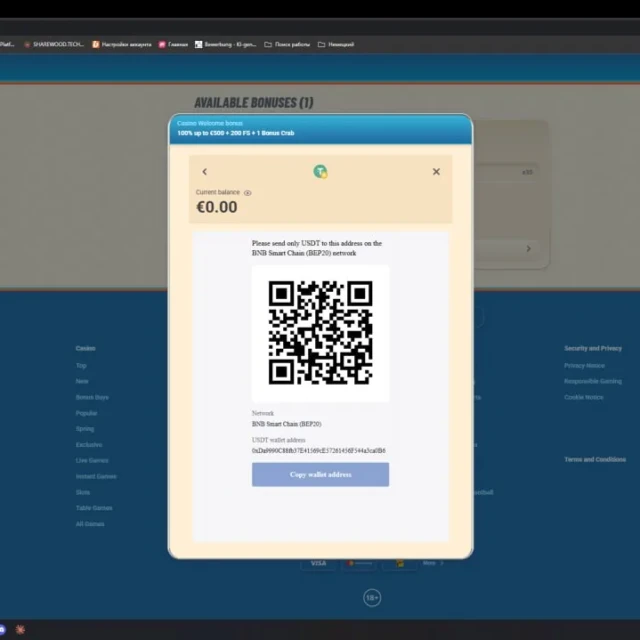Select the USDT wallet address string
The image size is (640, 640).
click(318, 451)
